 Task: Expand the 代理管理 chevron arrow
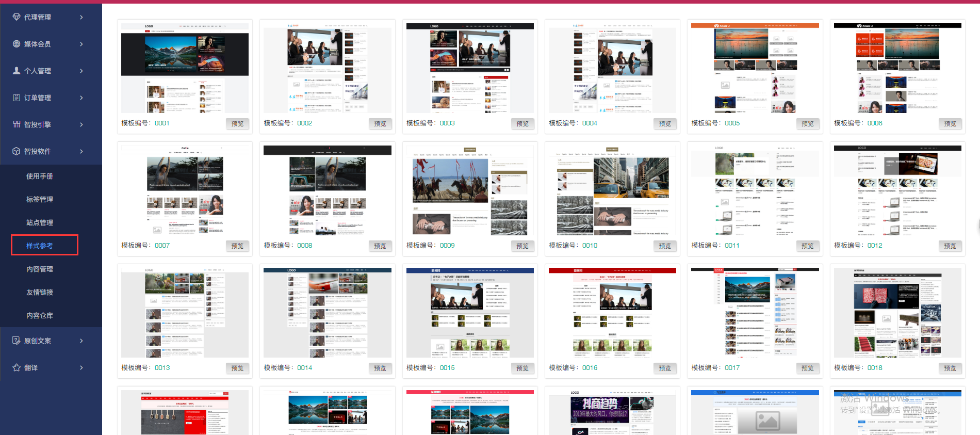click(81, 17)
